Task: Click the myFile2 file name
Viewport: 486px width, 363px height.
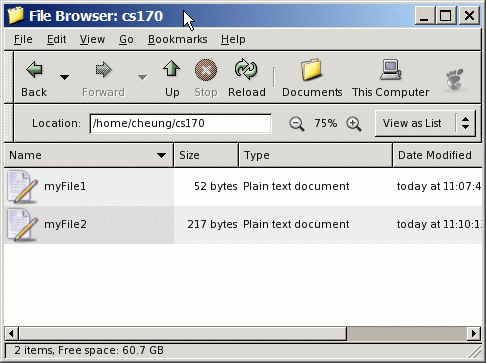Action: (x=65, y=224)
